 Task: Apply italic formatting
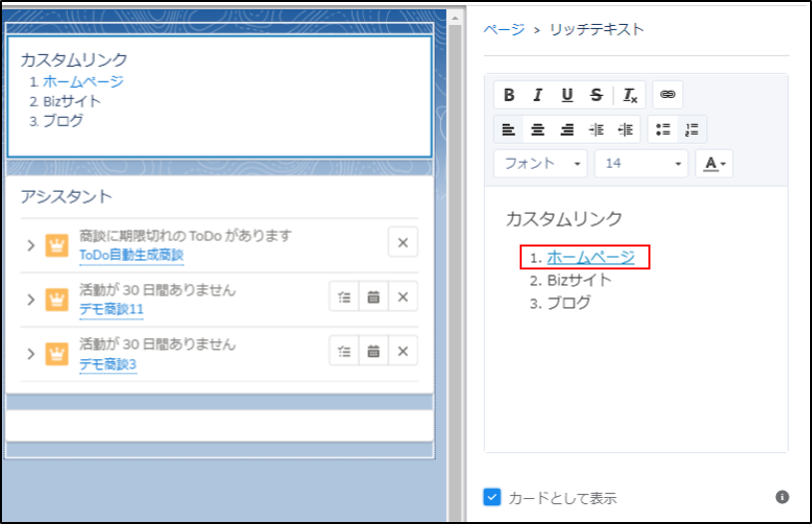538,95
